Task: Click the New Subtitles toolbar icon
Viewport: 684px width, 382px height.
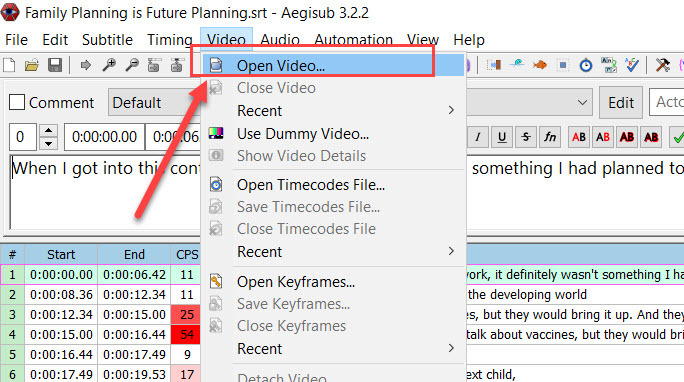Action: pos(9,65)
